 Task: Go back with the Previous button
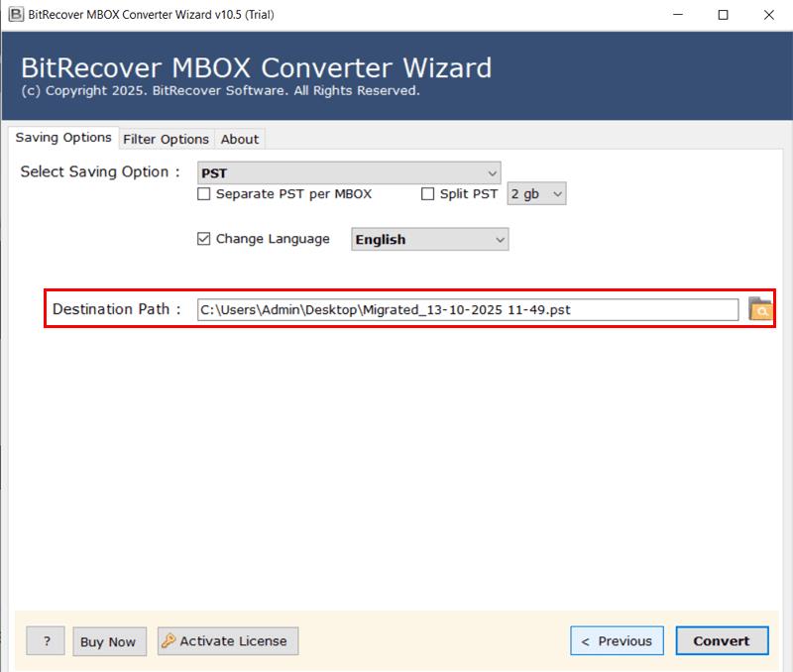point(617,641)
